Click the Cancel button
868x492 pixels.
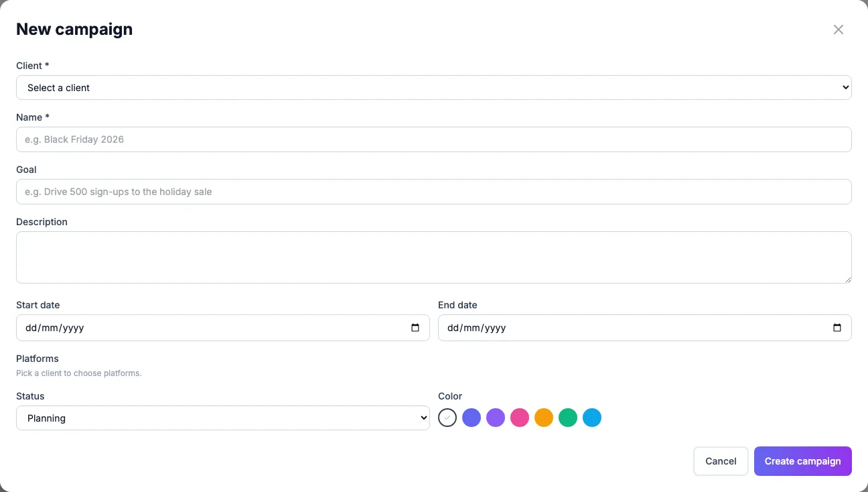[721, 461]
